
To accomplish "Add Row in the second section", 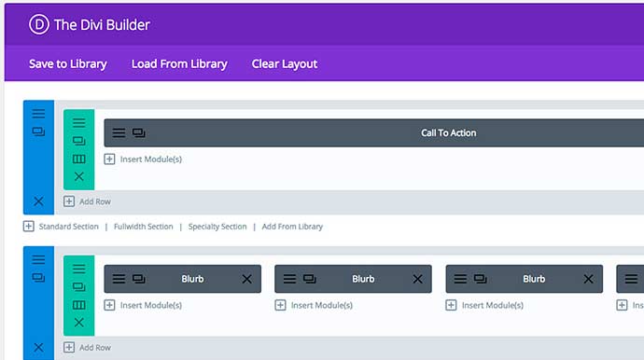I will pyautogui.click(x=95, y=348).
